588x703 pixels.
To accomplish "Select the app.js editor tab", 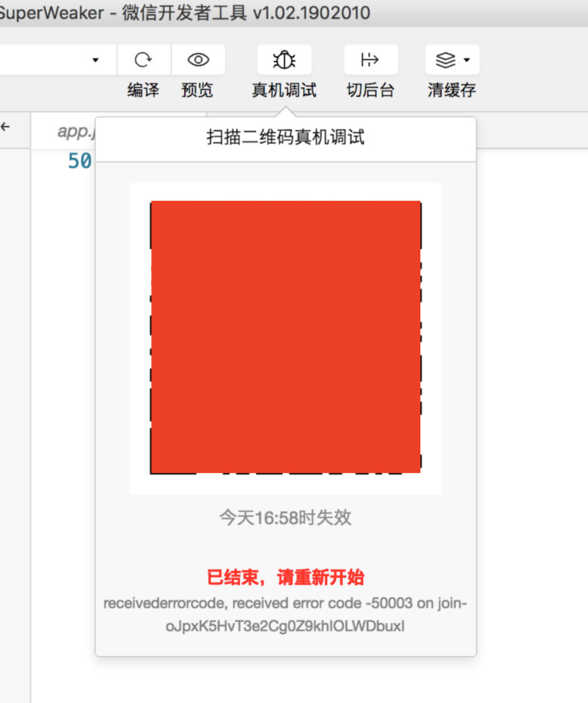I will pyautogui.click(x=75, y=131).
